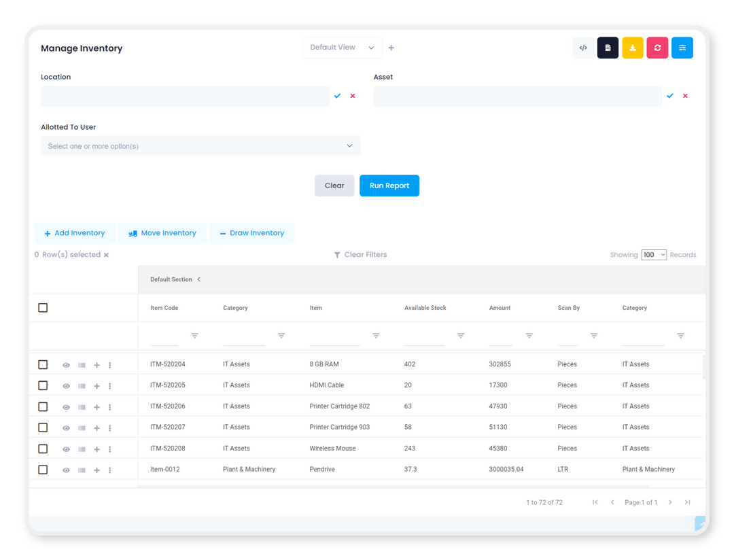
Task: Open the kebab menu for Printer Cartridge 802
Action: pos(109,406)
